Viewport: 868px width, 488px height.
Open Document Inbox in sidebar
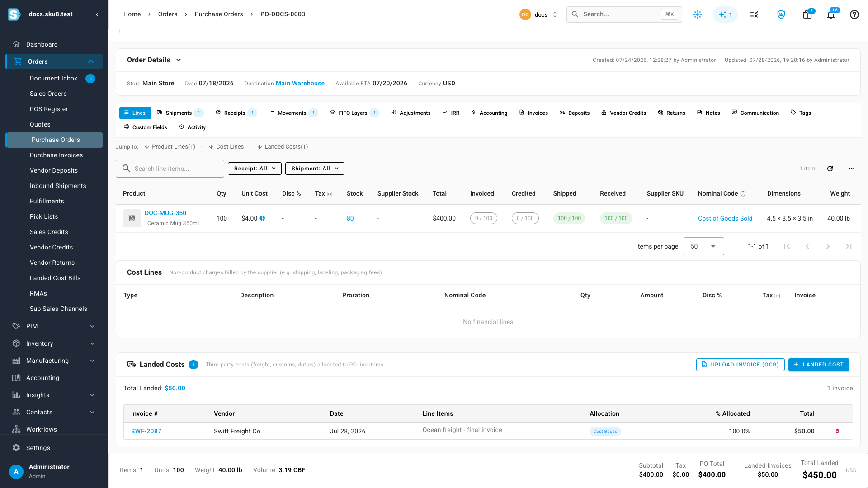point(54,78)
